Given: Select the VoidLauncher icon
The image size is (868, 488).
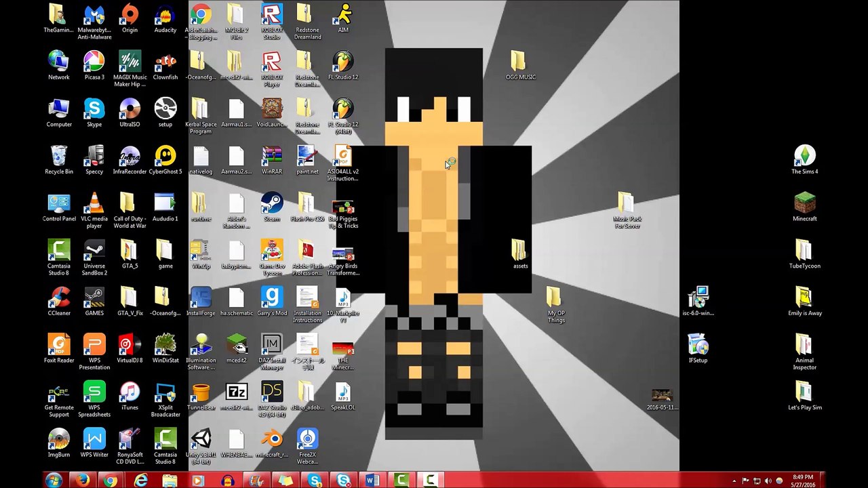Looking at the screenshot, I should pos(272,113).
